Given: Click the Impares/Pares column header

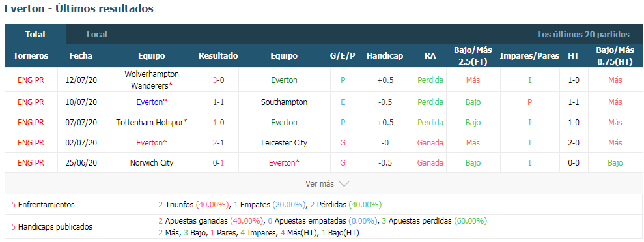Looking at the screenshot, I should (529, 56).
